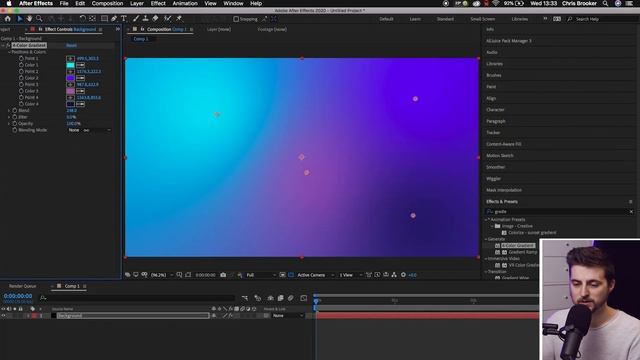The width and height of the screenshot is (640, 360).
Task: Open the Graph Editor in timeline
Action: point(304,298)
